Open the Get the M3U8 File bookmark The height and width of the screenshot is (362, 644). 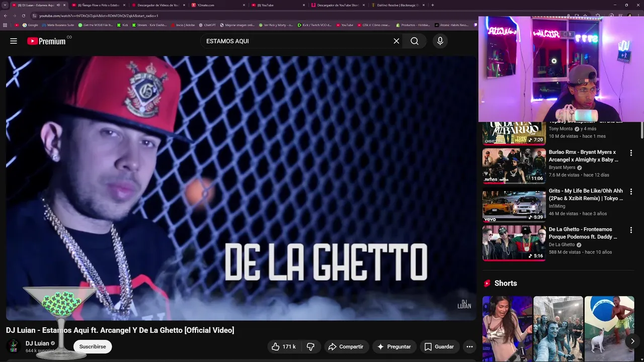(x=95, y=25)
